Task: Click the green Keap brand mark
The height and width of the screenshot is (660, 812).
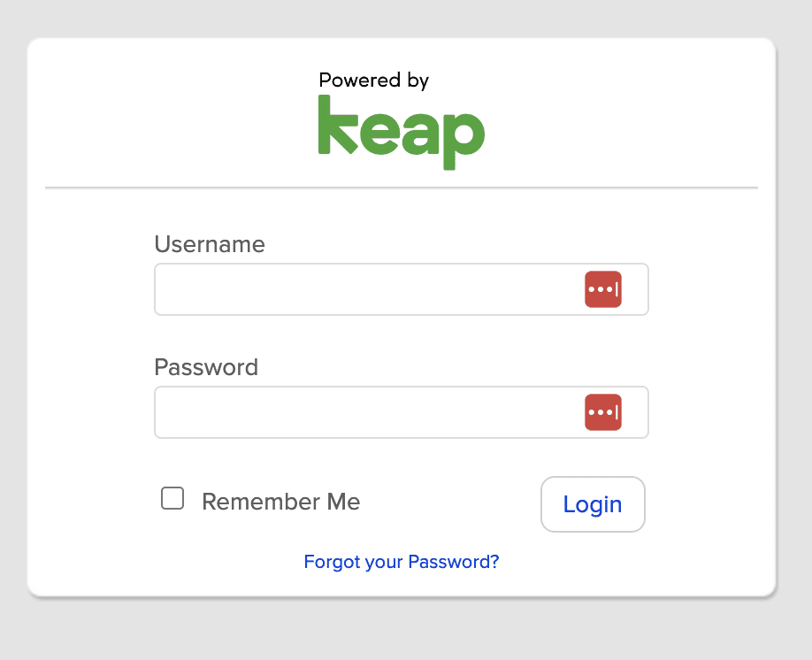Action: pos(401,129)
